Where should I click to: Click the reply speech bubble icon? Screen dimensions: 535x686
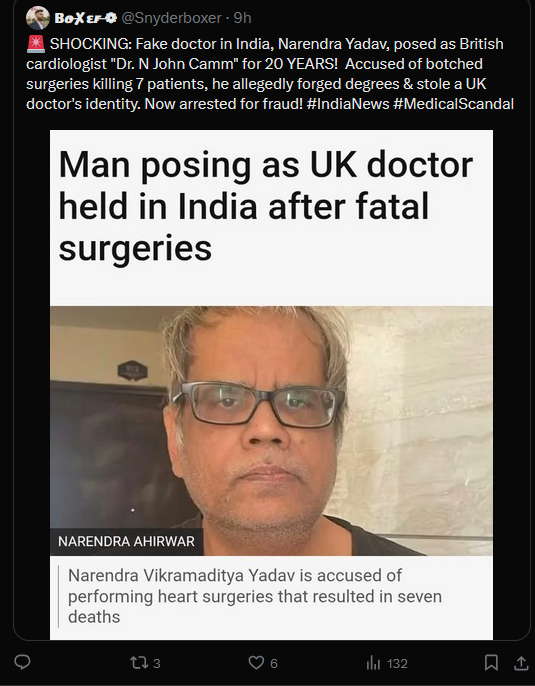[x=22, y=662]
